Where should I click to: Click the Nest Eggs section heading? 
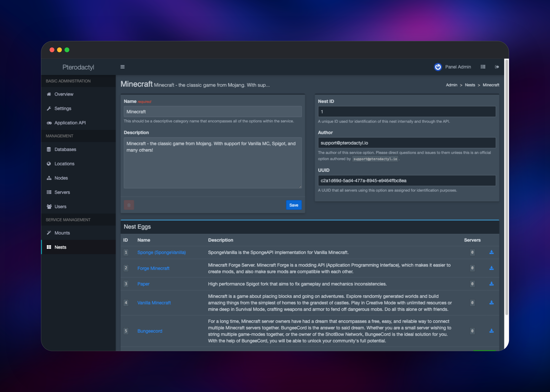click(x=137, y=227)
